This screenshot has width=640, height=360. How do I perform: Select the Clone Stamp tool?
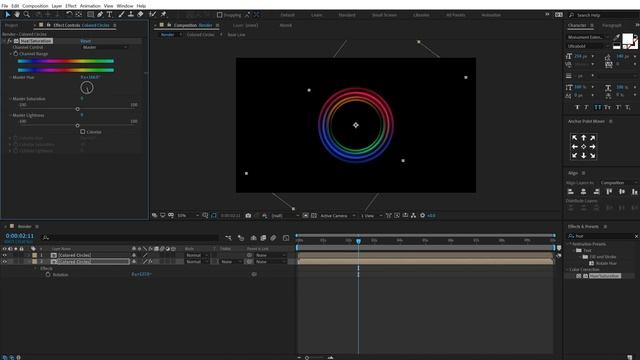click(131, 15)
